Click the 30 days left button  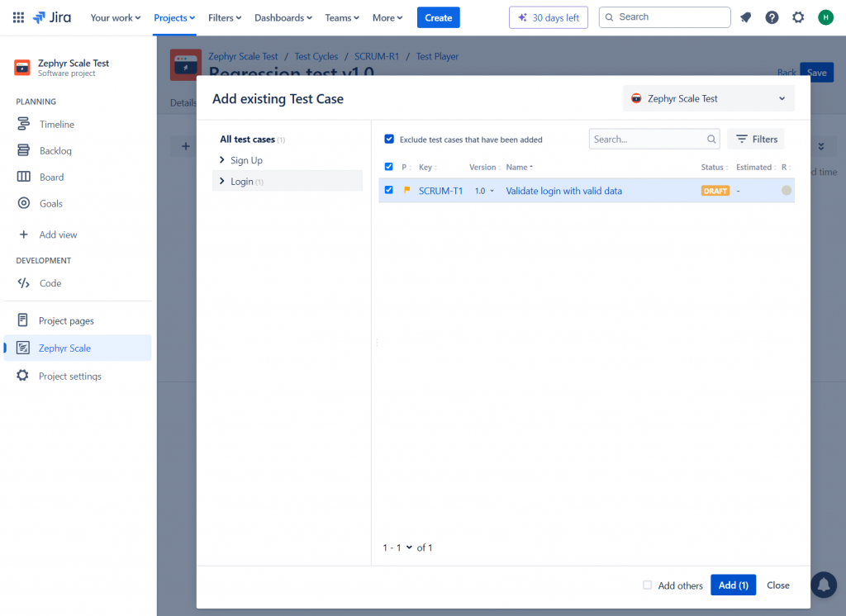click(549, 17)
